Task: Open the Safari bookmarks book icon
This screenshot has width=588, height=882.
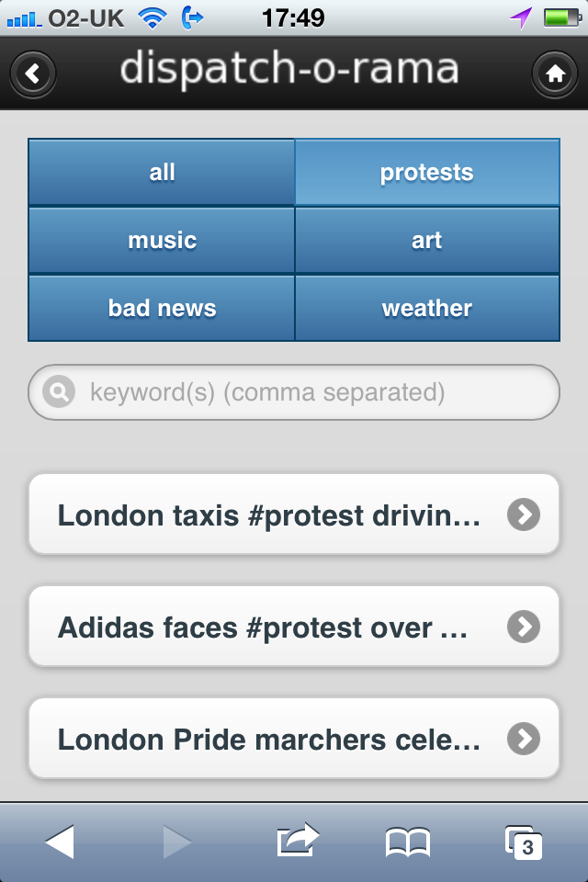Action: (x=408, y=842)
